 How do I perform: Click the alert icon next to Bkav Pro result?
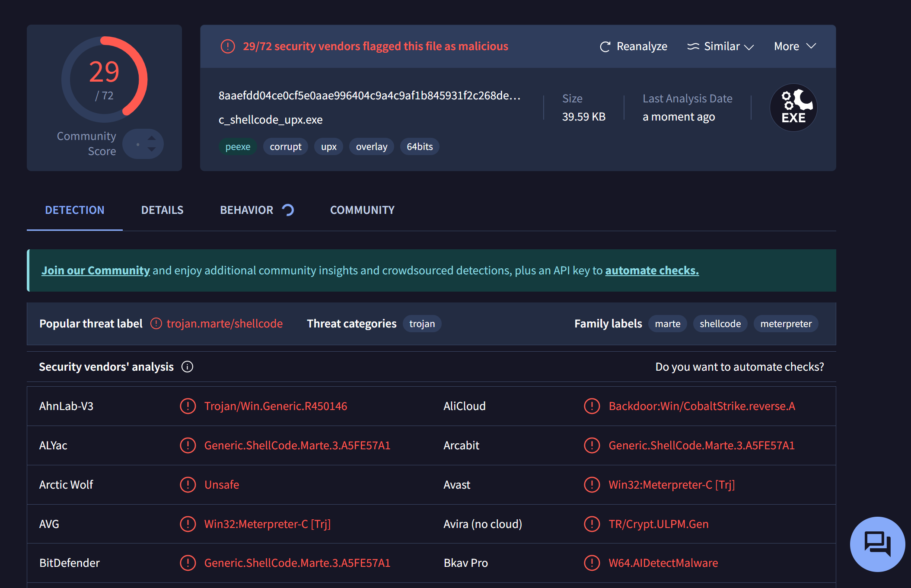[592, 563]
